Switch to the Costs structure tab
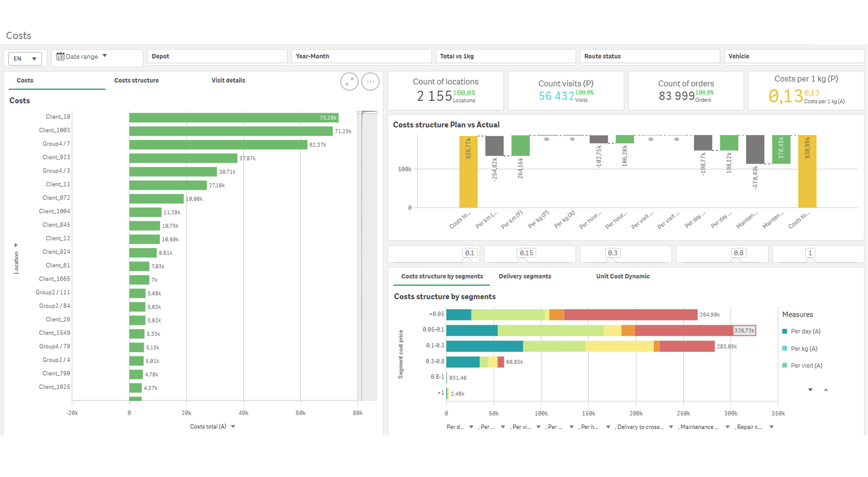Image resolution: width=868 pixels, height=477 pixels. (136, 81)
